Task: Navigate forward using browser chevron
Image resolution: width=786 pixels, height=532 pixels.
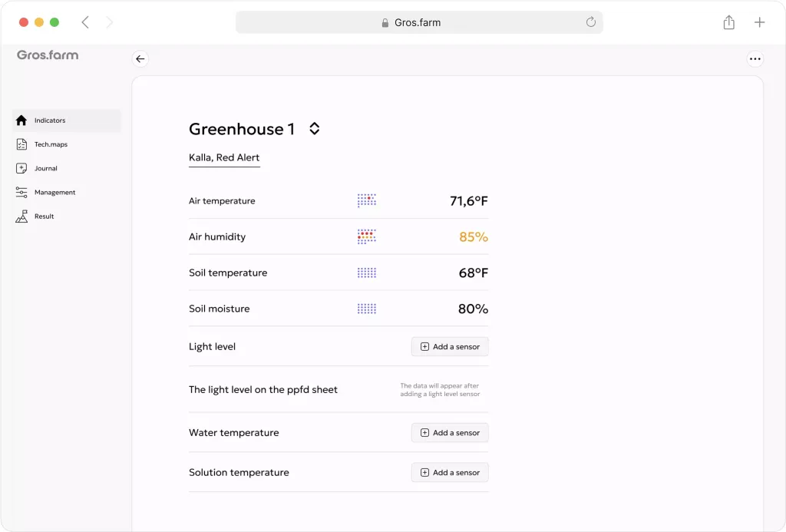Action: [x=109, y=22]
